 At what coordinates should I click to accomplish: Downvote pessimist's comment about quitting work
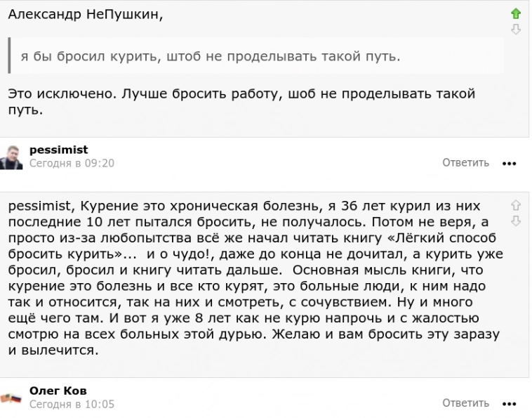pyautogui.click(x=516, y=29)
